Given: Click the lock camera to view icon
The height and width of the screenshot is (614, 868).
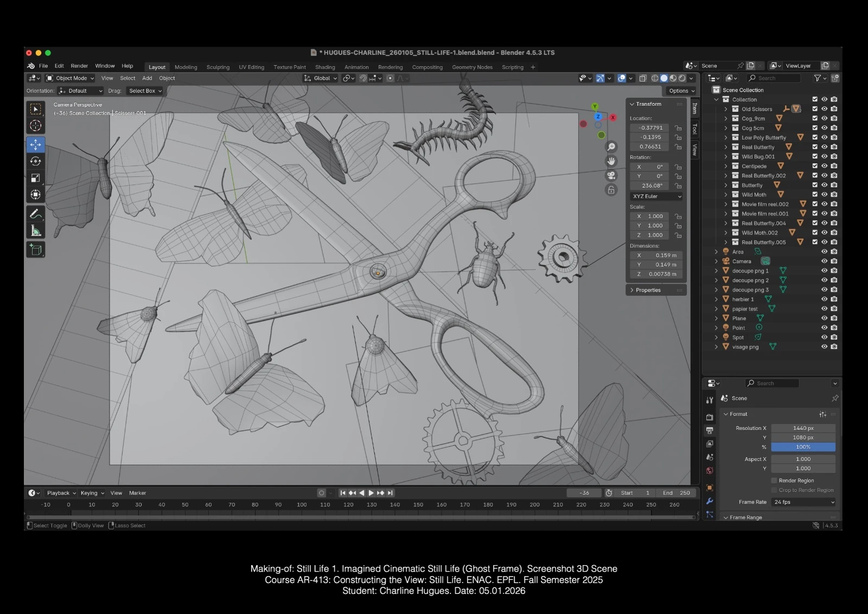Looking at the screenshot, I should pyautogui.click(x=611, y=189).
